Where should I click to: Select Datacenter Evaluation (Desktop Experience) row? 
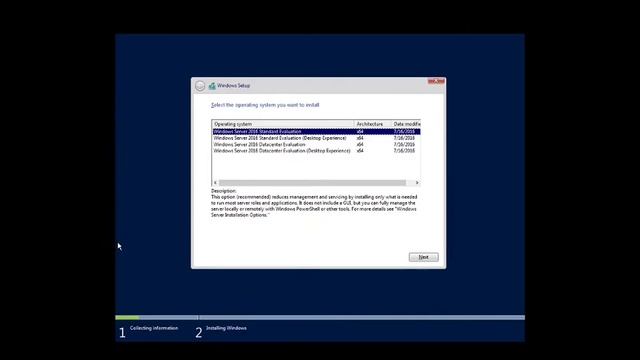pos(316,151)
